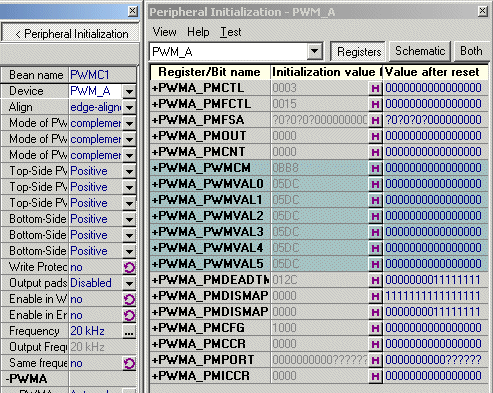
Task: Expand the +PWMA_PMCTL register bits
Action: 155,88
